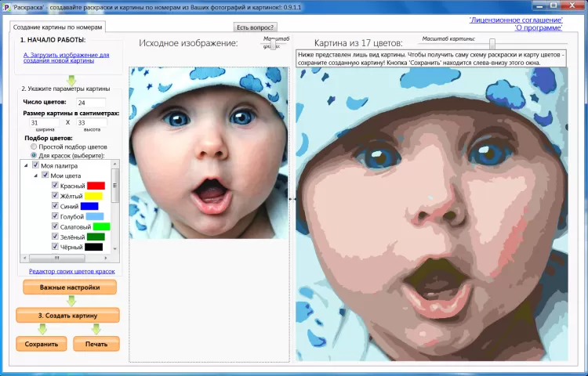Click the black swatch next to Чёрный

coord(94,247)
